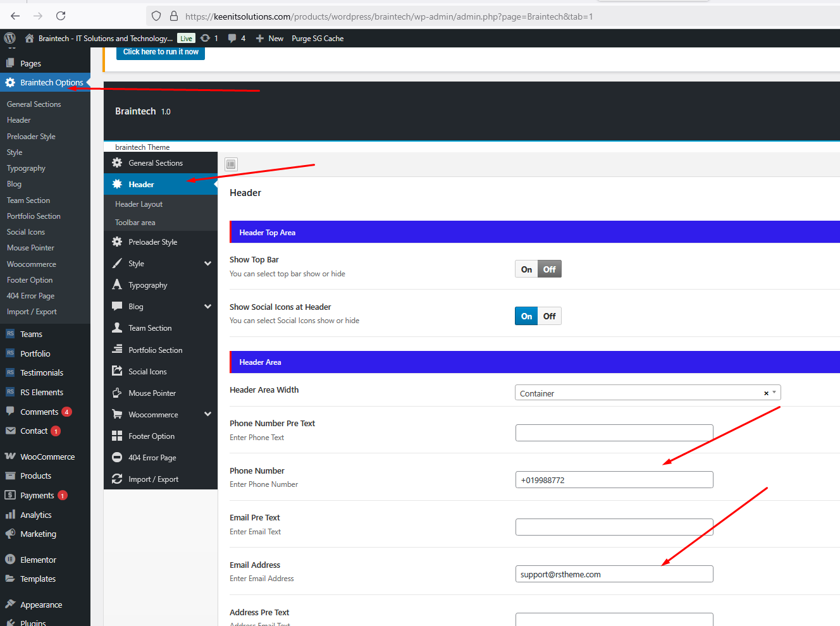This screenshot has width=840, height=626.
Task: Set Show Social Icons at Header On
Action: pos(526,316)
